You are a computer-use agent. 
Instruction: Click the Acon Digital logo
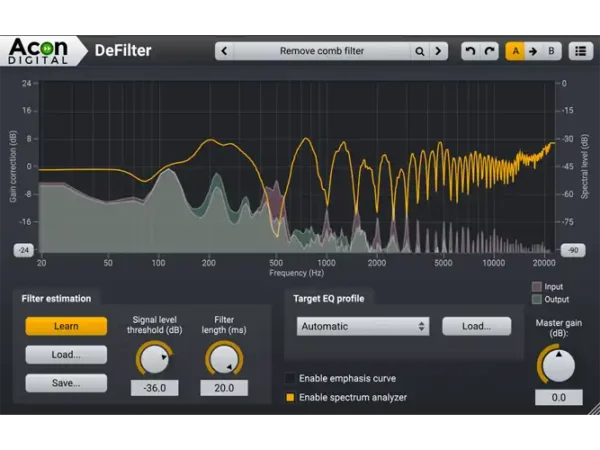tap(38, 51)
